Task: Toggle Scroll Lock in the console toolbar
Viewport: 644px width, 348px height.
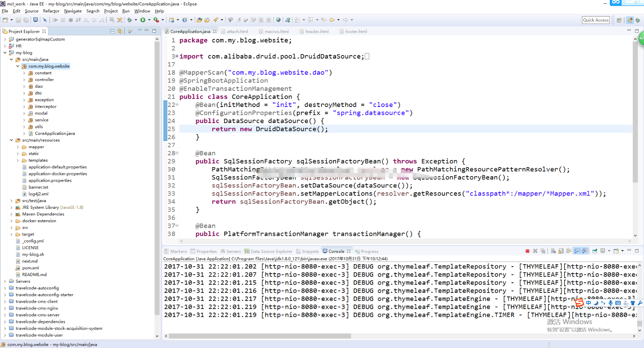Action: click(561, 251)
